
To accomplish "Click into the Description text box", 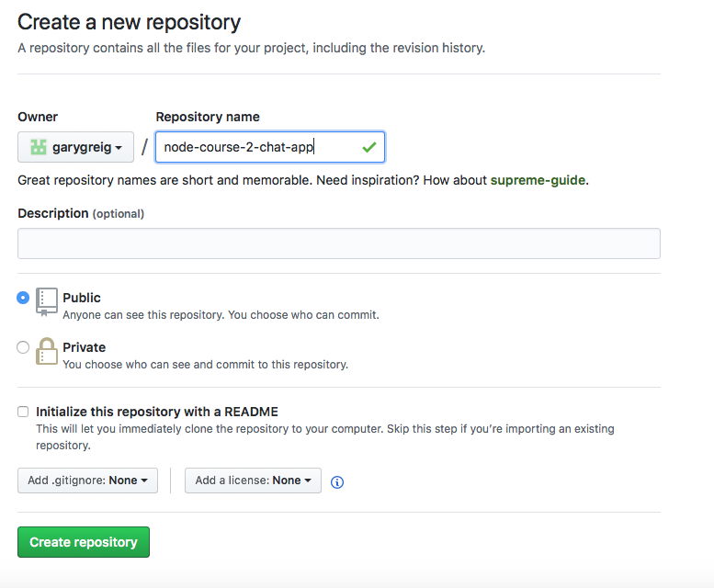I will [338, 243].
